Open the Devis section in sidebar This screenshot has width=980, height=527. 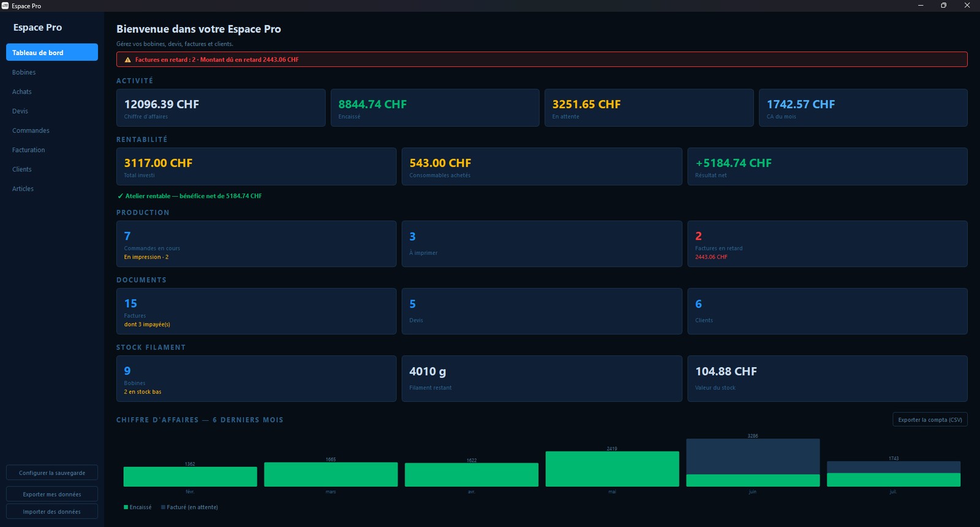(x=52, y=111)
